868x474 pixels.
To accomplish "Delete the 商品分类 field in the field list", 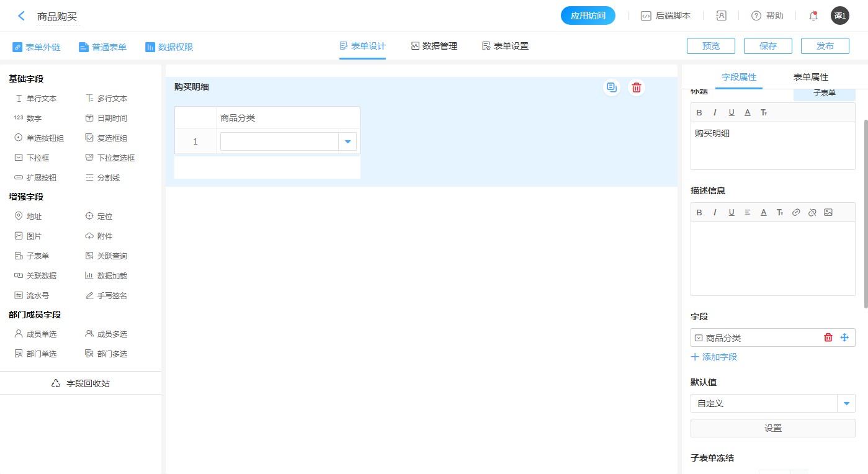I will (828, 338).
